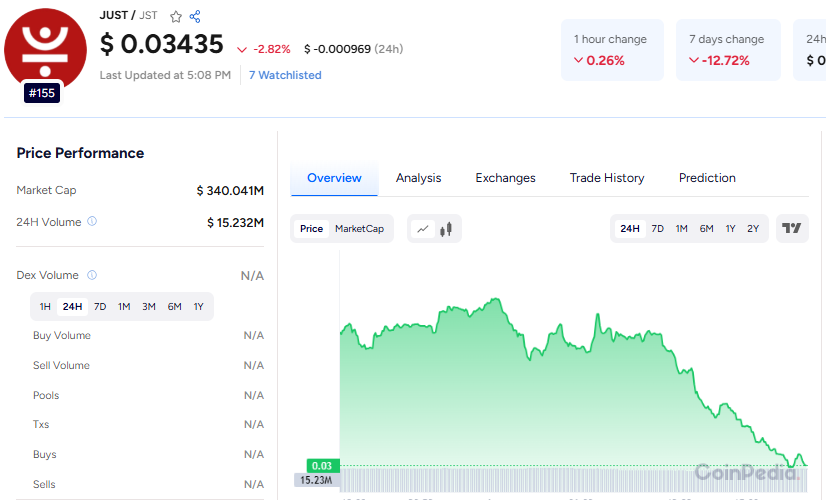Select 6M Dex Volume period
Screen dimensions: 826x500
pos(174,307)
